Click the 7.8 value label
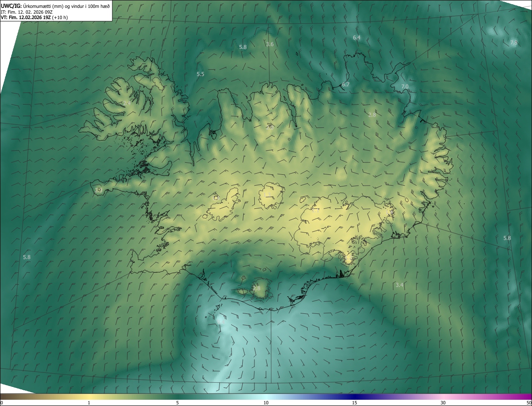 point(514,43)
